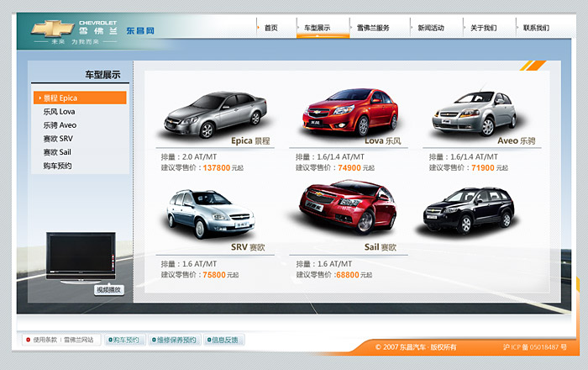Open 购车预约 in sidebar list

coord(57,166)
